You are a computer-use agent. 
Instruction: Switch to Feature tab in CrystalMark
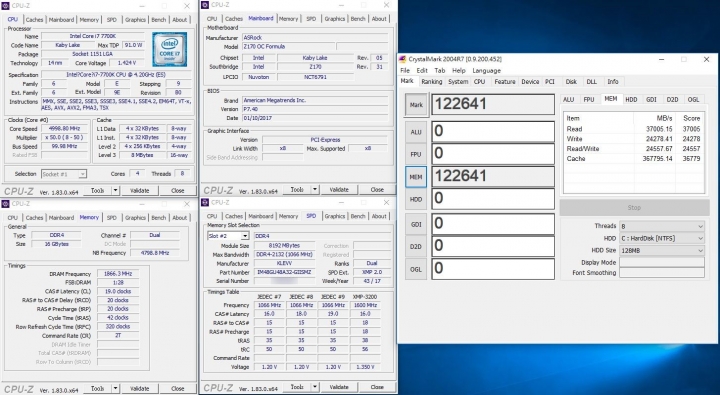[505, 82]
